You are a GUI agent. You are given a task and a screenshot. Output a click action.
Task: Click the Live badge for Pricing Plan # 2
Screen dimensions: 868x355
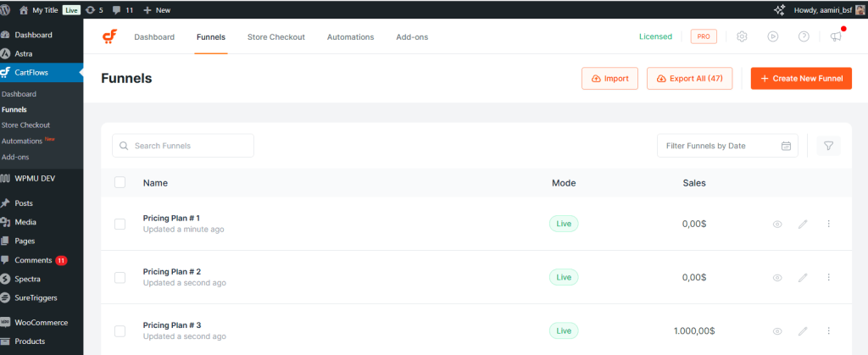[x=564, y=277]
